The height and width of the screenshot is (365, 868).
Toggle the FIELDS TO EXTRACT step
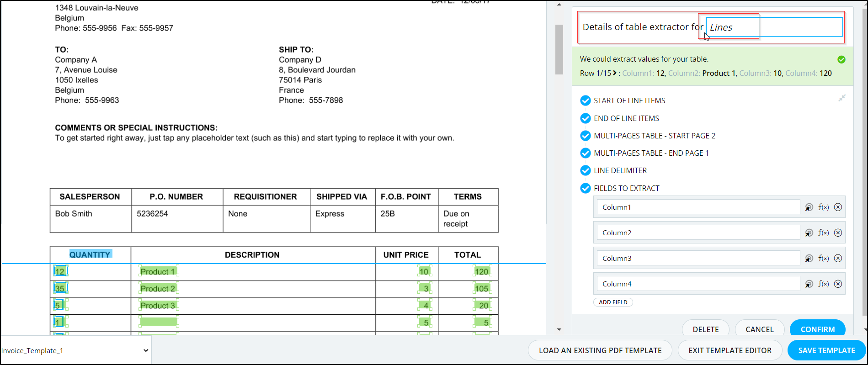click(586, 188)
